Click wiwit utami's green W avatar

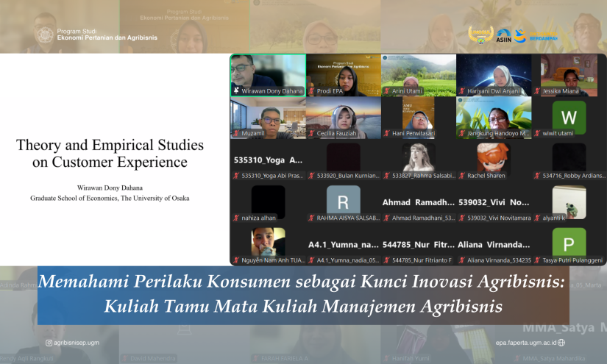[569, 116]
